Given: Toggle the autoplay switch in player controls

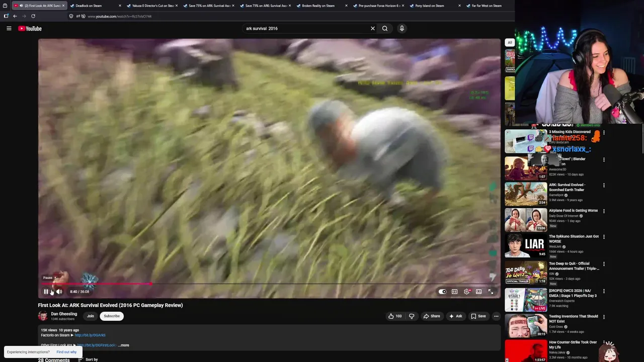Looking at the screenshot, I should click(x=442, y=292).
